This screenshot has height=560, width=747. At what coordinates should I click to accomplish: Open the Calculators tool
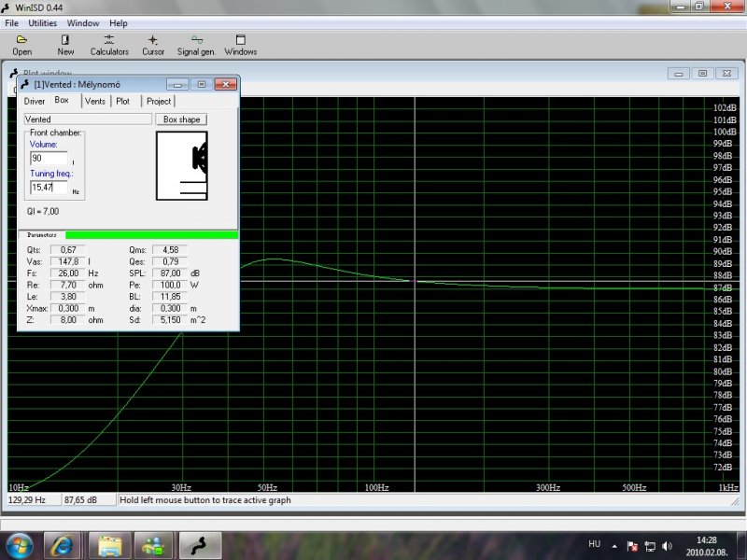tap(109, 45)
